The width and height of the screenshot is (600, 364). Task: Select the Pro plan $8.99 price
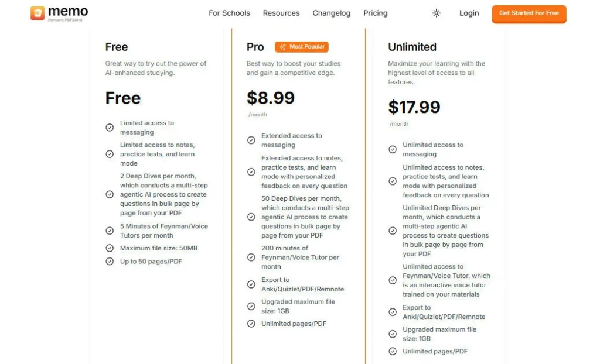pos(270,97)
